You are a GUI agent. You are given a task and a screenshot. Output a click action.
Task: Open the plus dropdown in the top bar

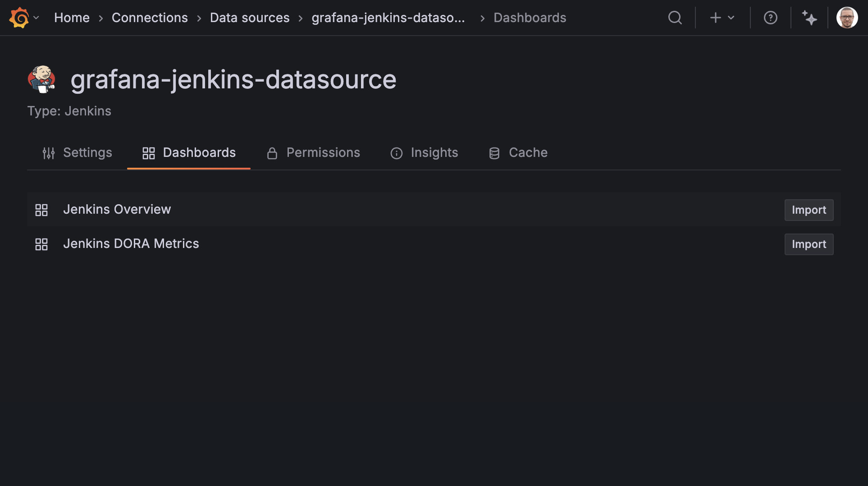[x=721, y=18]
